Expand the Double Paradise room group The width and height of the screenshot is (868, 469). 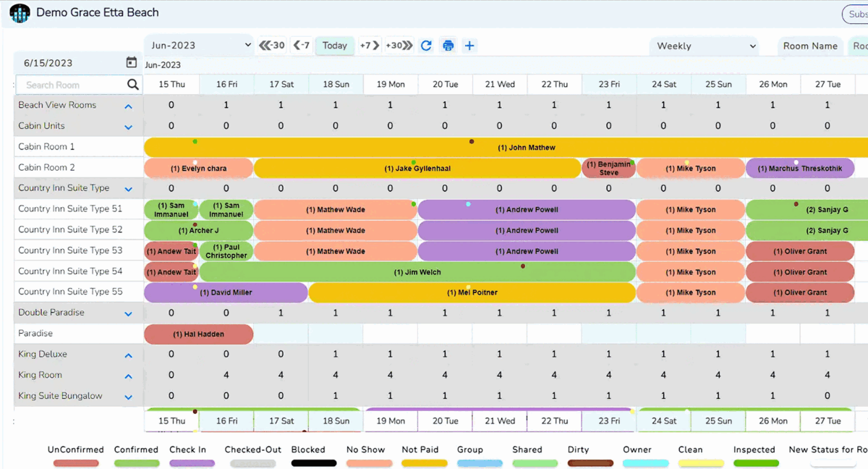pos(129,312)
